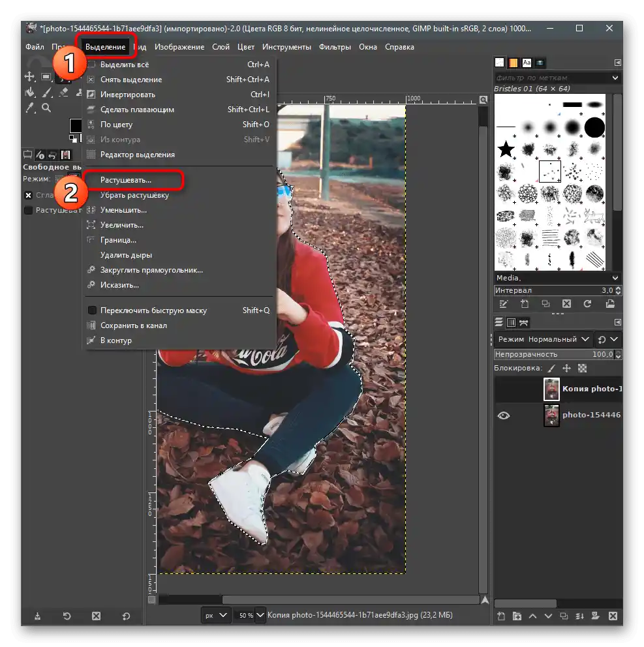Choose Инвертировать menu entry

(x=179, y=95)
